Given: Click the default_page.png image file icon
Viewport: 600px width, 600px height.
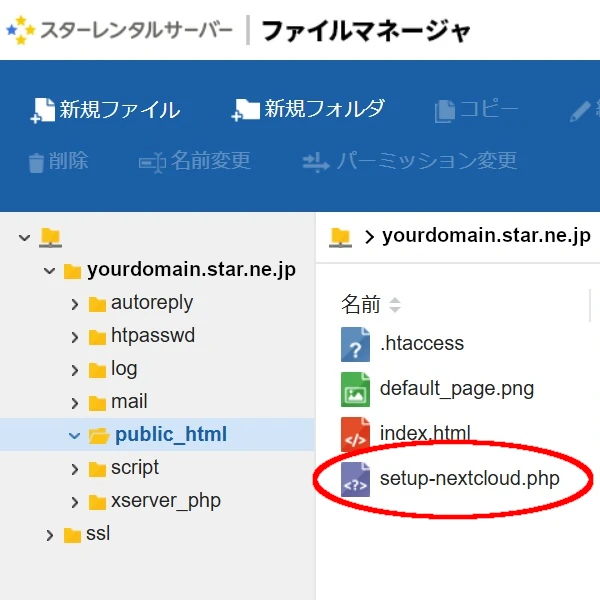Looking at the screenshot, I should pos(355,389).
